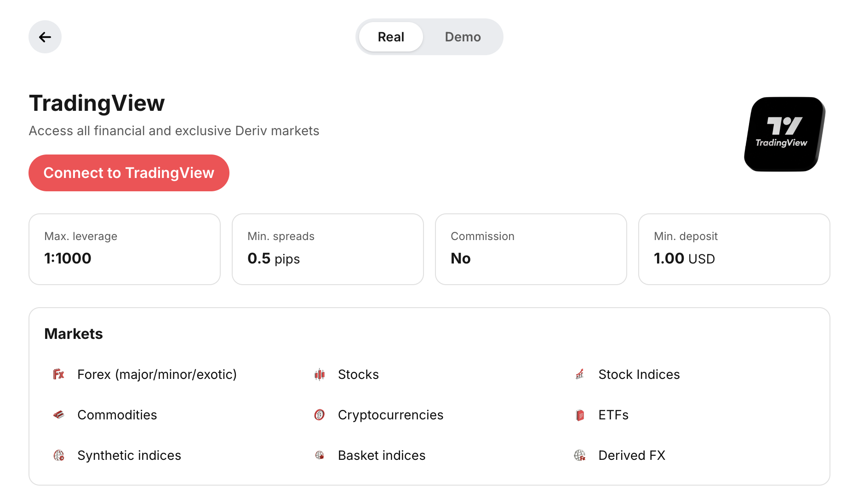Click the back arrow button

point(45,37)
